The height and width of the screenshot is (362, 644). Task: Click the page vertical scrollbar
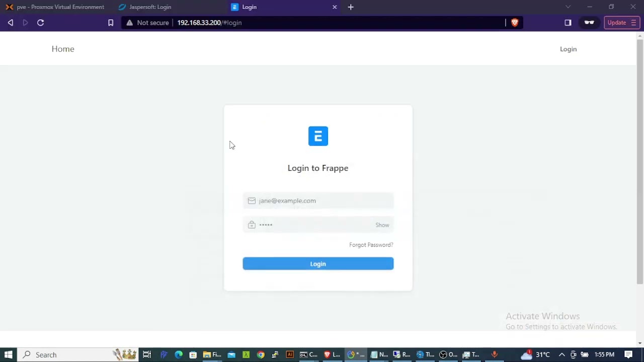pos(640,161)
